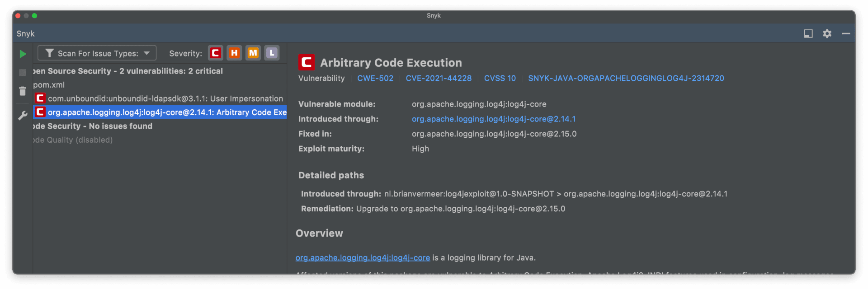
Task: Open the CWE-502 link
Action: [x=375, y=78]
